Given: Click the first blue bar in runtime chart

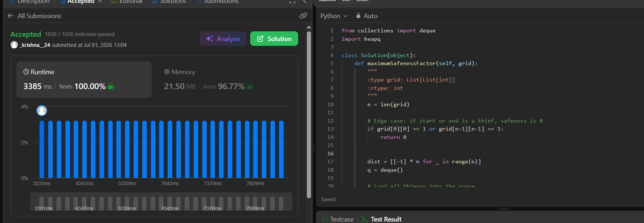Looking at the screenshot, I should coord(41,149).
